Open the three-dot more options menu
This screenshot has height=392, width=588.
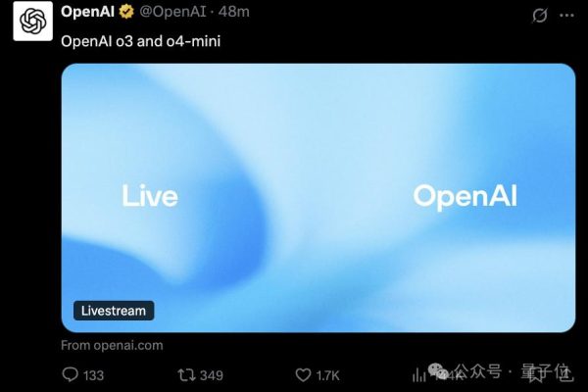(x=566, y=16)
